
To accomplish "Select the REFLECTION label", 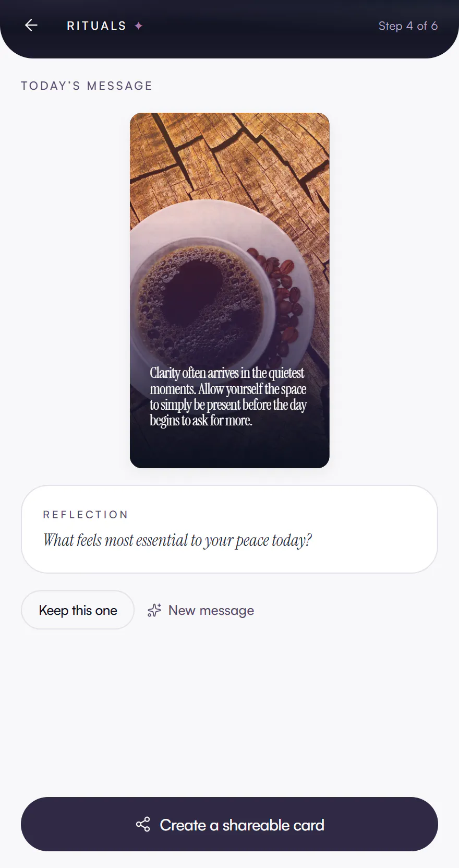I will 86,515.
